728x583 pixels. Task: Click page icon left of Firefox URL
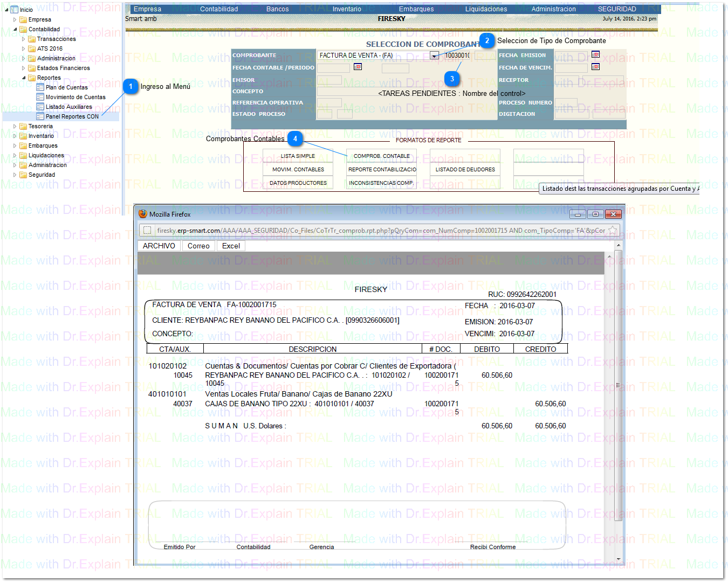[x=147, y=231]
